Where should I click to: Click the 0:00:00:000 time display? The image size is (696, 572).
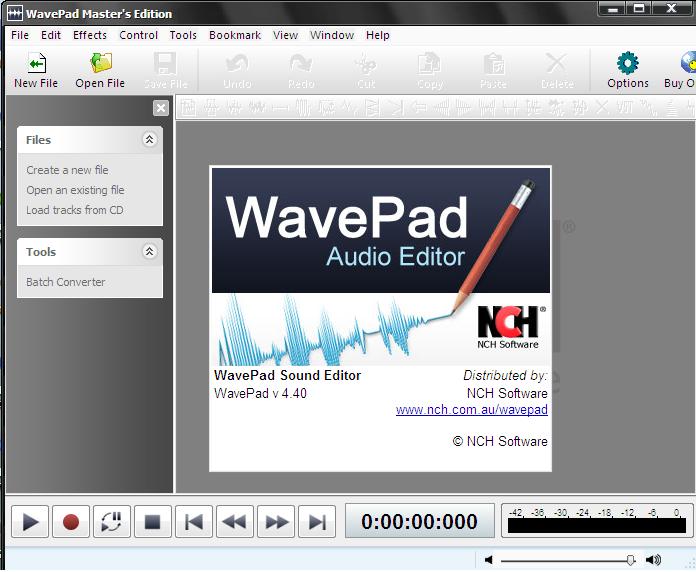pos(419,521)
